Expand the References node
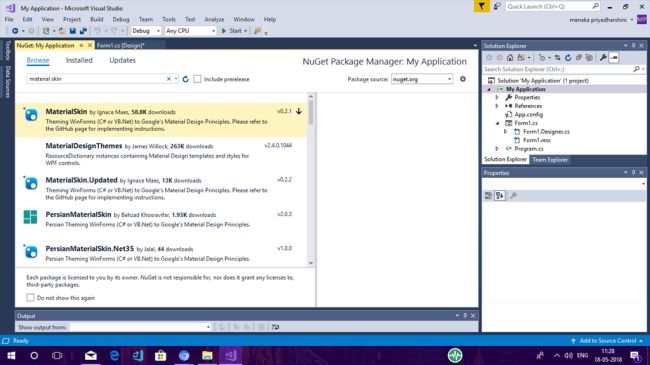Viewport: 650px width, 365px height. [497, 106]
